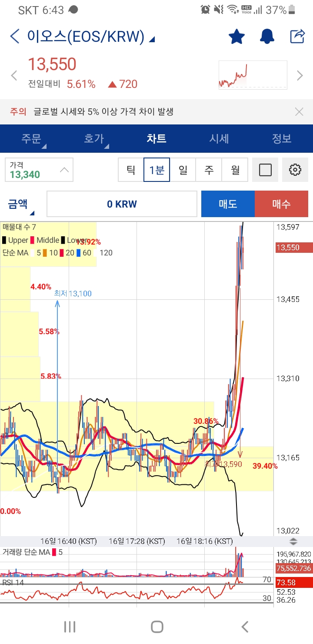Open price alerts with the bell icon
Viewport: 313px width, 644px height.
point(267,37)
